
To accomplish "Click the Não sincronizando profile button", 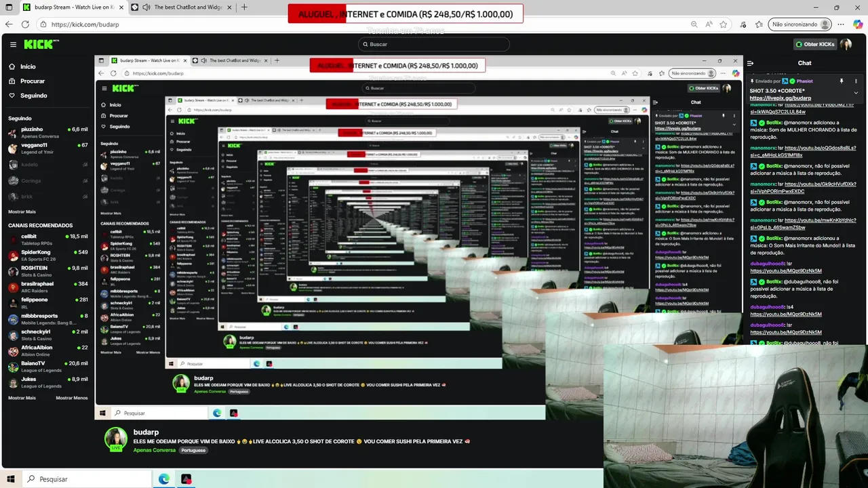I will point(800,24).
